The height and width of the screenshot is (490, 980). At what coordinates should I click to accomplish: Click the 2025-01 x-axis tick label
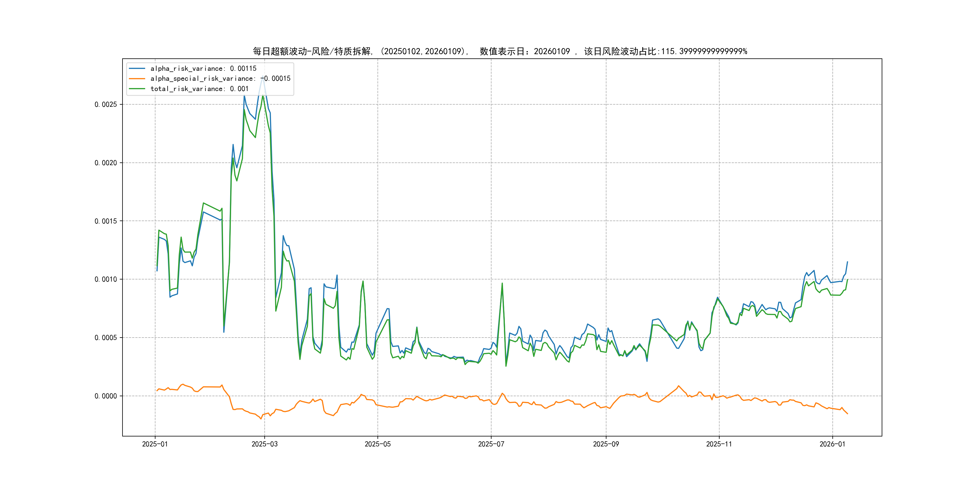(x=155, y=444)
